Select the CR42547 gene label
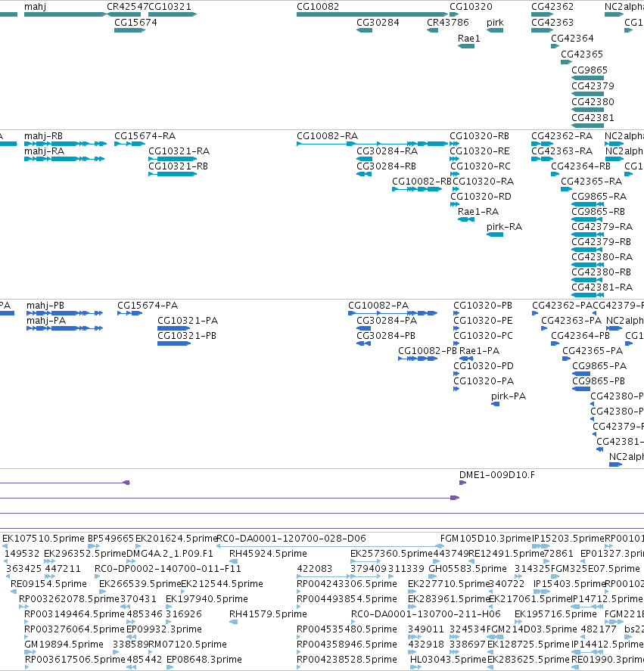Screen dimensions: 644x671 point(127,7)
